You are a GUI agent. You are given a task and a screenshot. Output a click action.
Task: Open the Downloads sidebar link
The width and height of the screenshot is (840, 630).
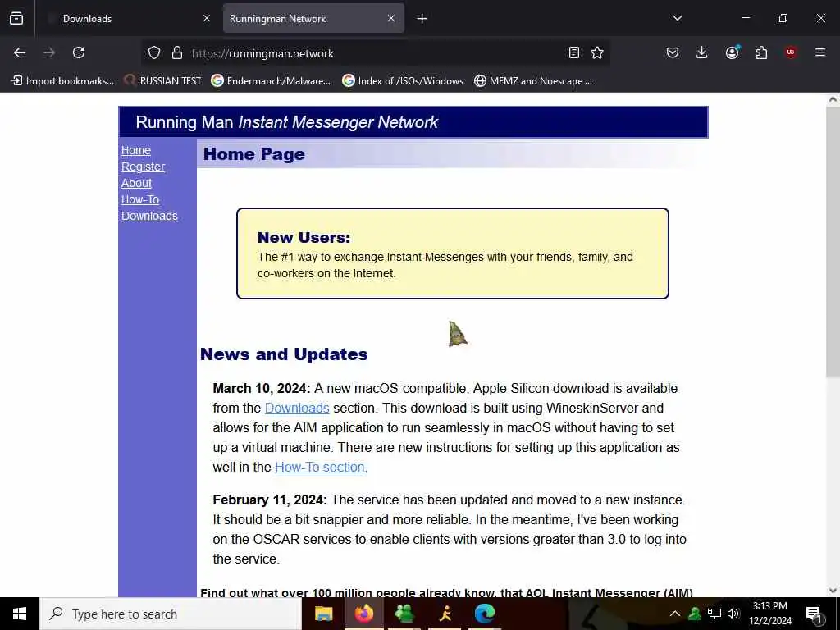click(149, 216)
